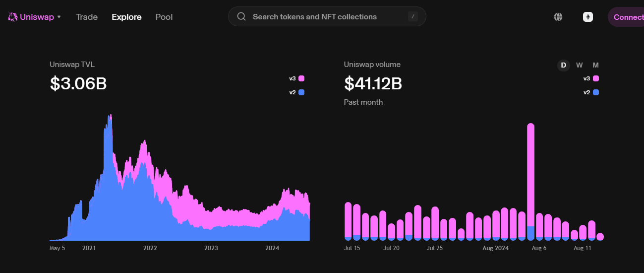Click the pink v3 swatch in TVL legend
The image size is (644, 273).
point(301,78)
